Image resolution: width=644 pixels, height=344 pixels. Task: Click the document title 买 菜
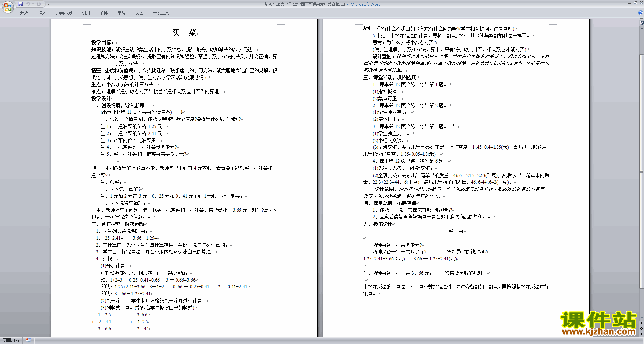pyautogui.click(x=184, y=33)
